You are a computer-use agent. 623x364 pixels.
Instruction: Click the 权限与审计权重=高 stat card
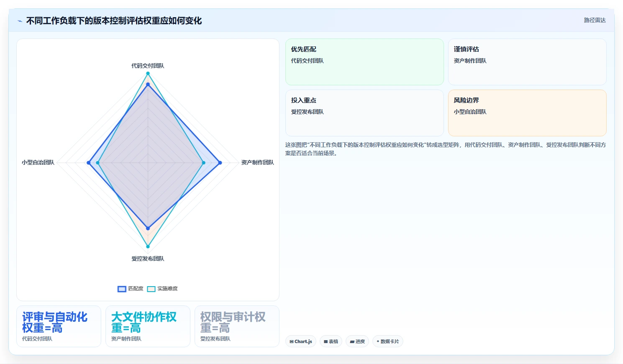pyautogui.click(x=237, y=326)
